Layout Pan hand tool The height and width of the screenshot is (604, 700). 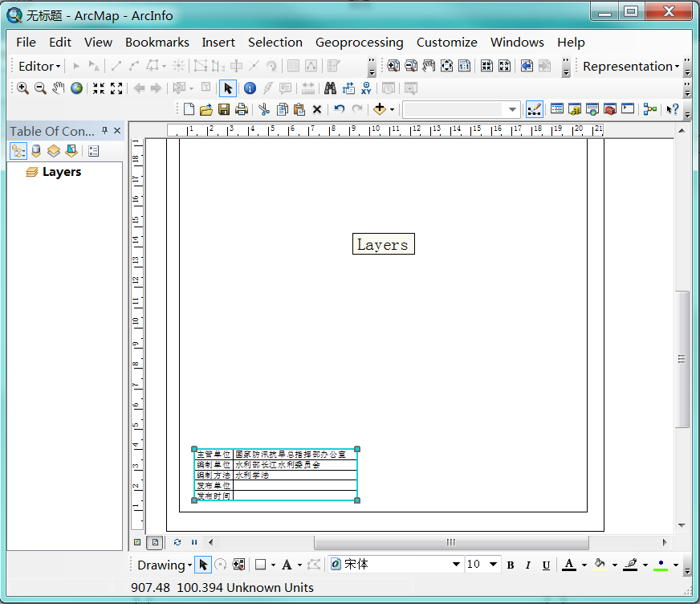coord(429,66)
